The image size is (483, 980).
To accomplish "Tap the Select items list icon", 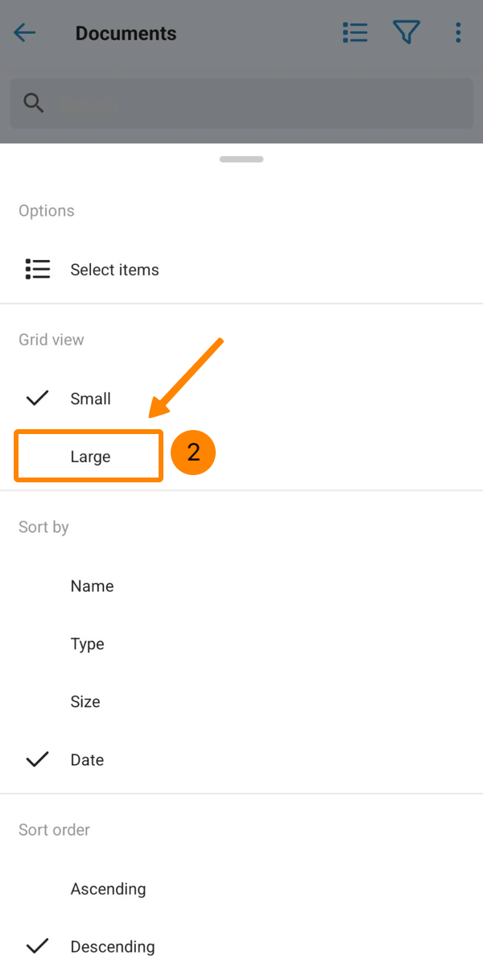I will (38, 270).
